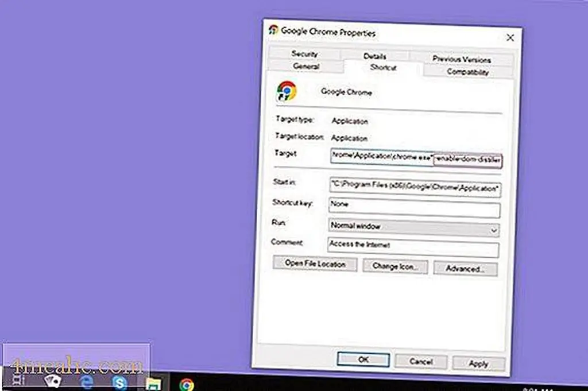Click the "Run:" label
The image size is (588, 391).
pos(278,222)
